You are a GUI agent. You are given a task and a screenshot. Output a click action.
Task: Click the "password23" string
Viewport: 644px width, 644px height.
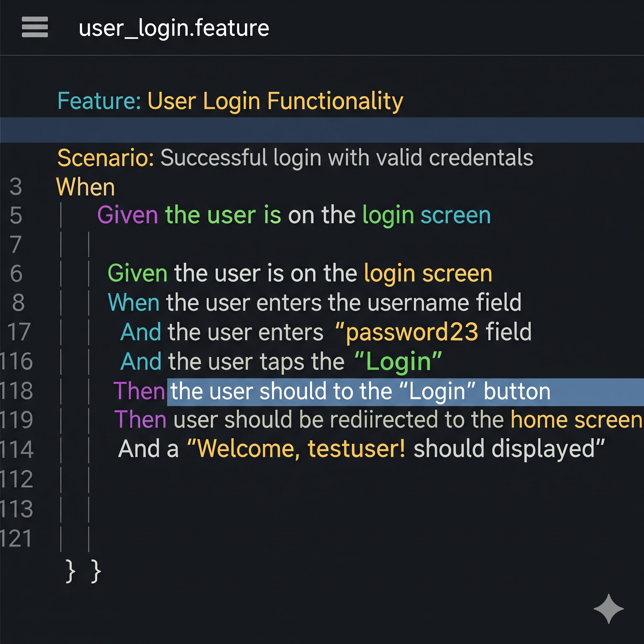tap(412, 332)
